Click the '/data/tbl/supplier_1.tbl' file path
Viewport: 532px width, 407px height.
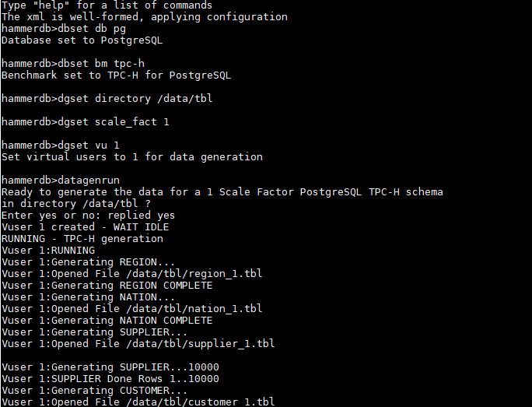200,343
